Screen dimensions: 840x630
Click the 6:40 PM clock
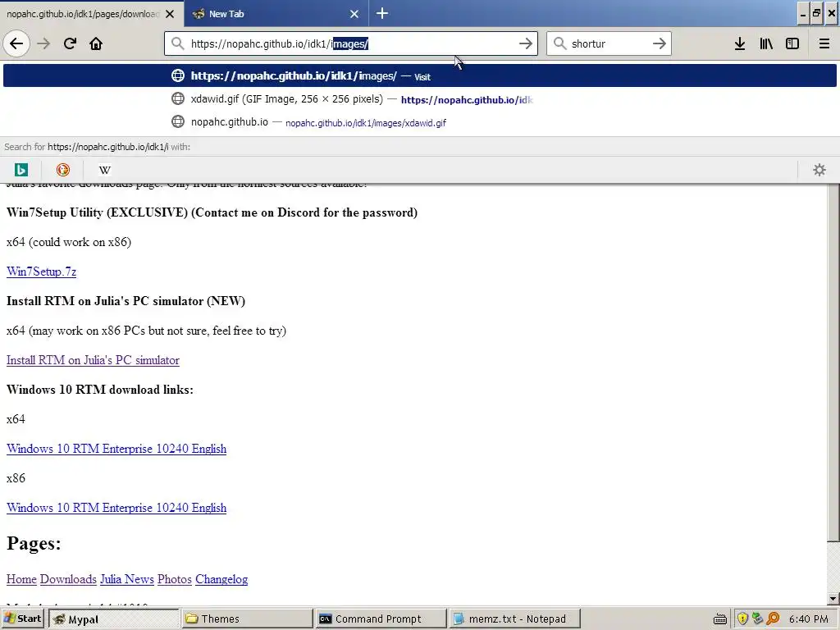coord(808,619)
